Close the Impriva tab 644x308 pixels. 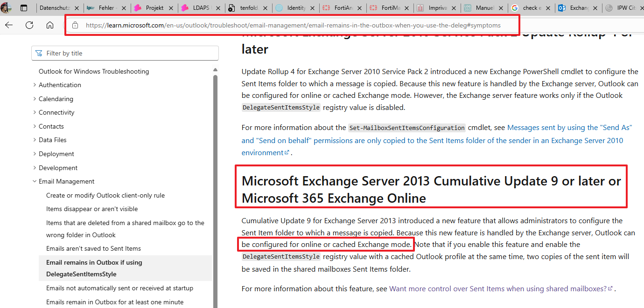click(x=455, y=8)
